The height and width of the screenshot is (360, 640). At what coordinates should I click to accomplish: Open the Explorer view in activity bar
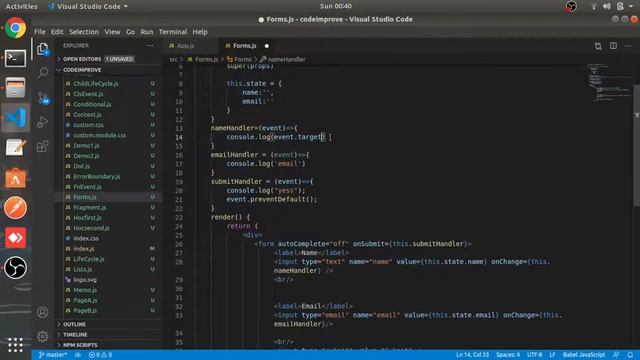pos(42,49)
